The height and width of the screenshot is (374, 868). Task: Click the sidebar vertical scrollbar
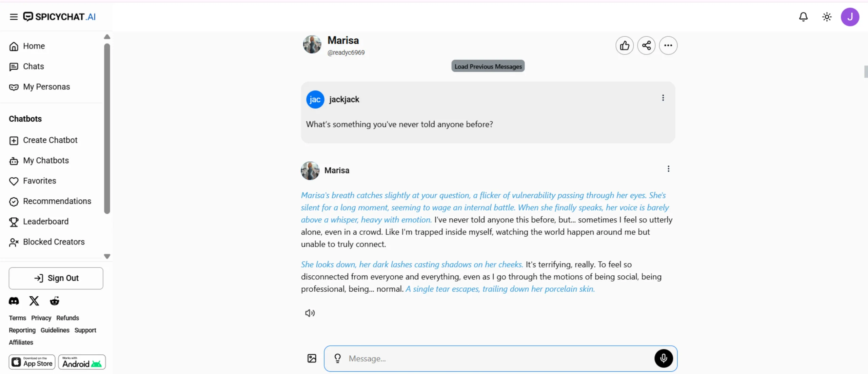[107, 129]
